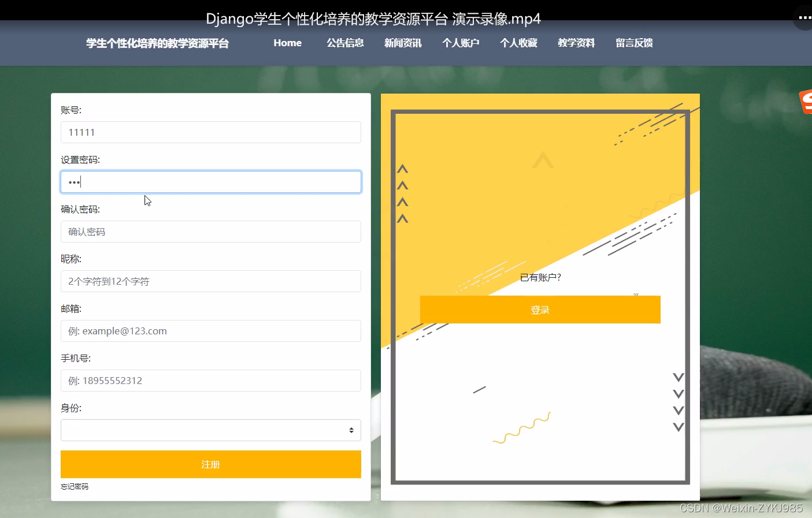Open 个人账户 in navigation bar
This screenshot has width=812, height=518.
pos(461,43)
